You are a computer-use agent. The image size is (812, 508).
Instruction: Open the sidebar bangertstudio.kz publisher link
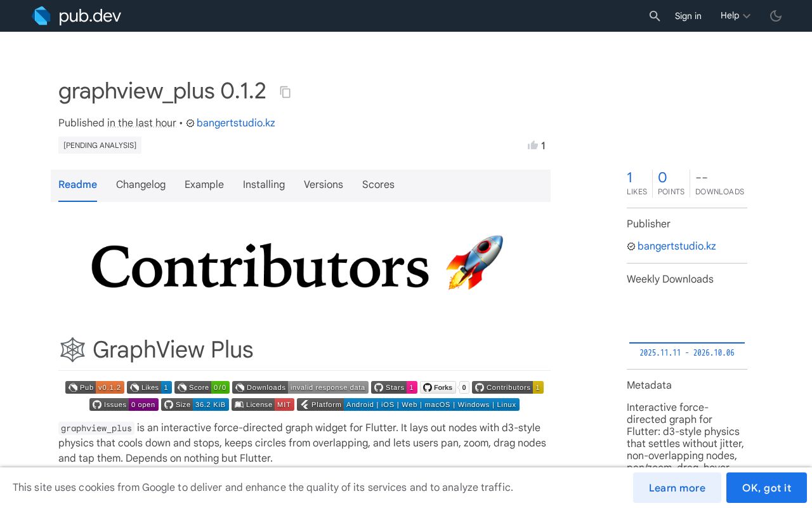[676, 246]
